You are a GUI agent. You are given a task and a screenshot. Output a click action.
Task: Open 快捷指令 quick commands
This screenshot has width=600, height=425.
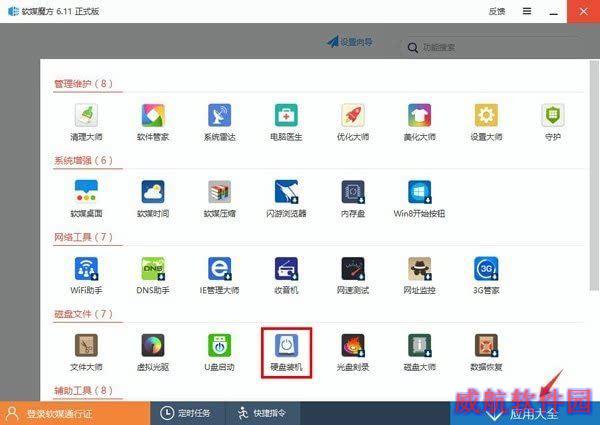(x=262, y=413)
